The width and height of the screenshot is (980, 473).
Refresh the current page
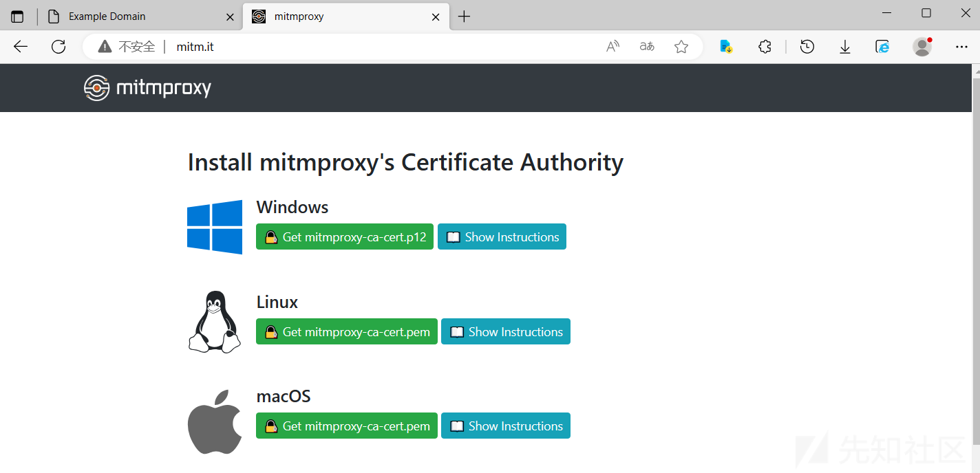coord(58,47)
